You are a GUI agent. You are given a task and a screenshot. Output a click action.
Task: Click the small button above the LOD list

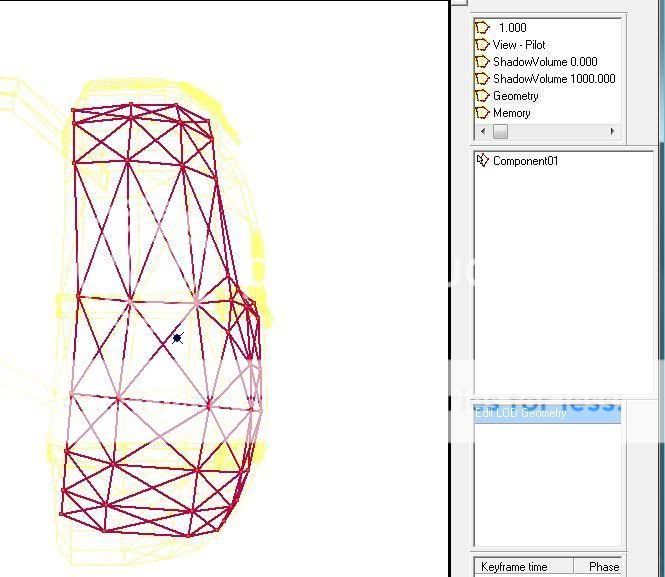[458, 3]
